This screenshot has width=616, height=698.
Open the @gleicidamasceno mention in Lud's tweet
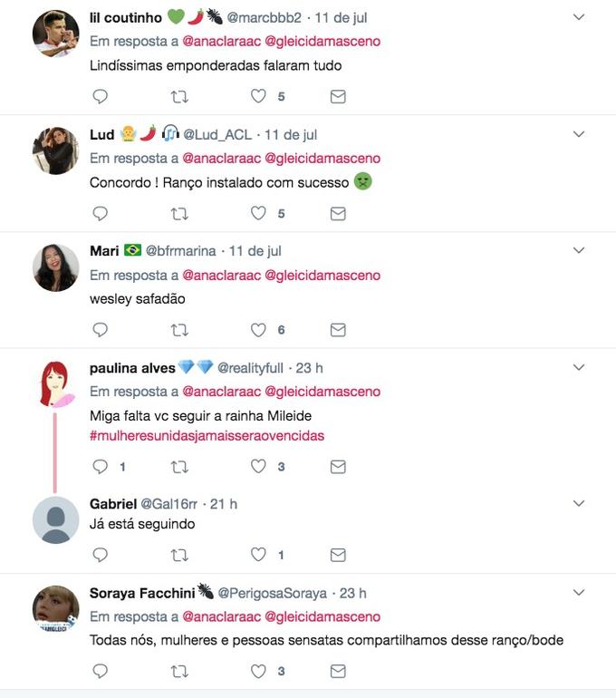(x=322, y=158)
